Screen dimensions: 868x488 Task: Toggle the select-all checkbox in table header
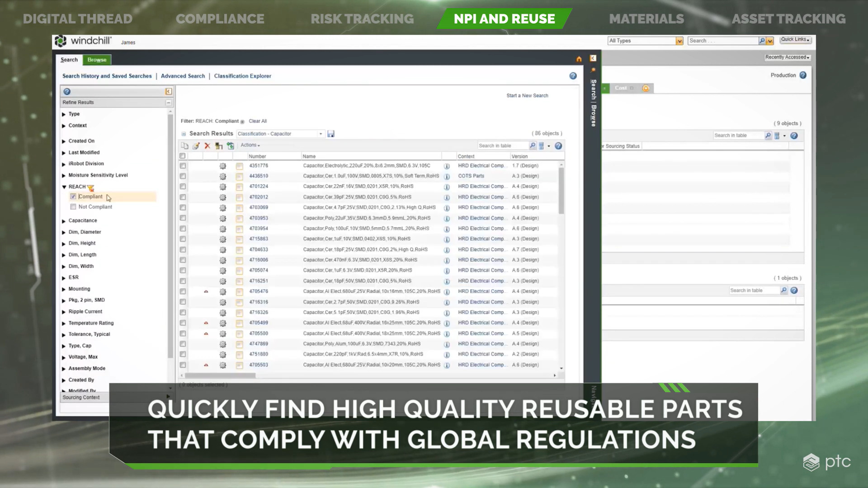point(183,156)
